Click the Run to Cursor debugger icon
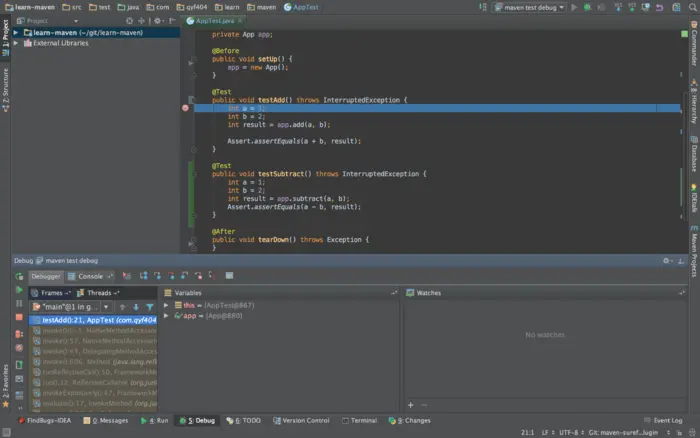700x438 pixels. 212,276
